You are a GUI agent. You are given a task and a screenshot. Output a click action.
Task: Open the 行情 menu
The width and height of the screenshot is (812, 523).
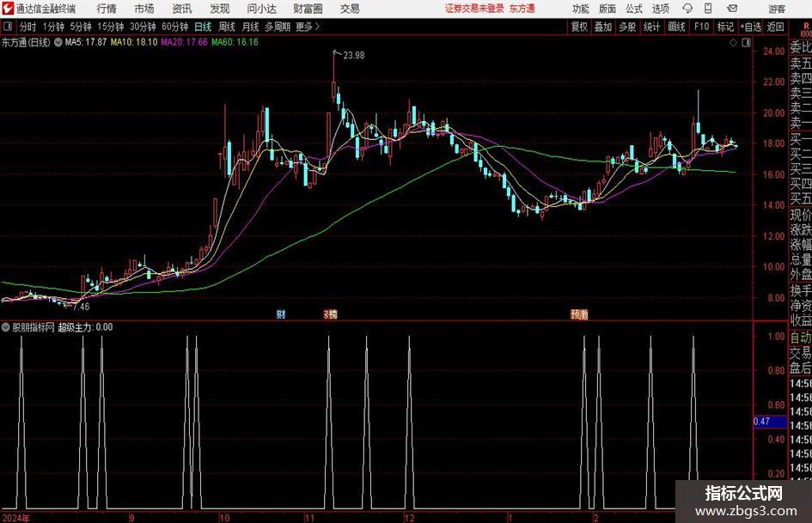point(107,9)
